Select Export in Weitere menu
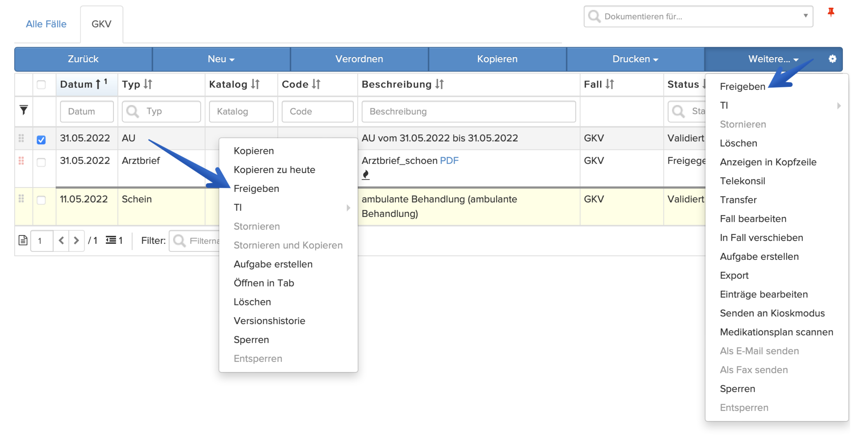 pyautogui.click(x=734, y=275)
